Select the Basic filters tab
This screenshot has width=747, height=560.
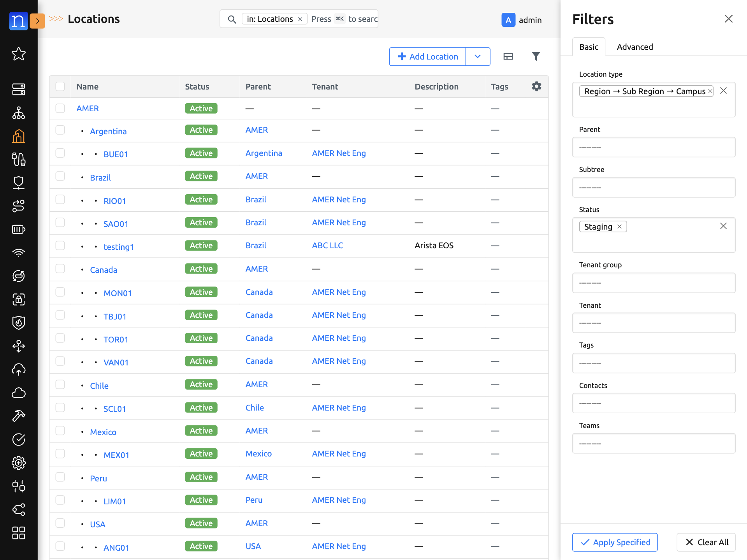tap(589, 47)
